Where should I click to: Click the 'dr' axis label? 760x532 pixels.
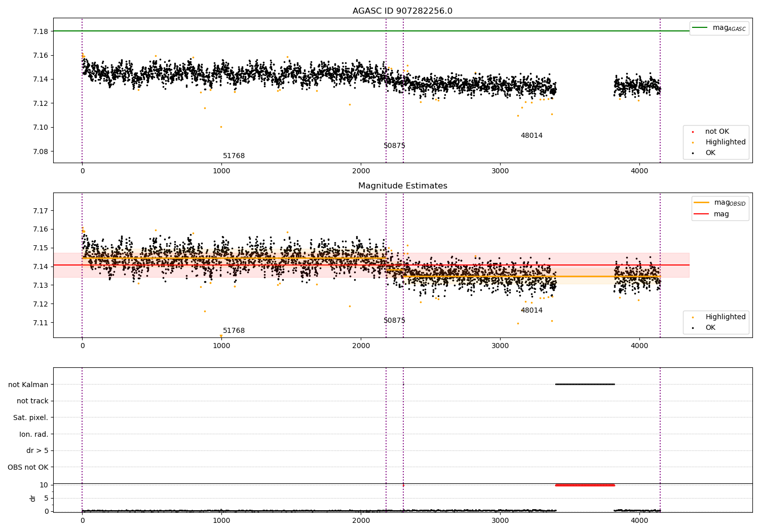click(x=33, y=498)
